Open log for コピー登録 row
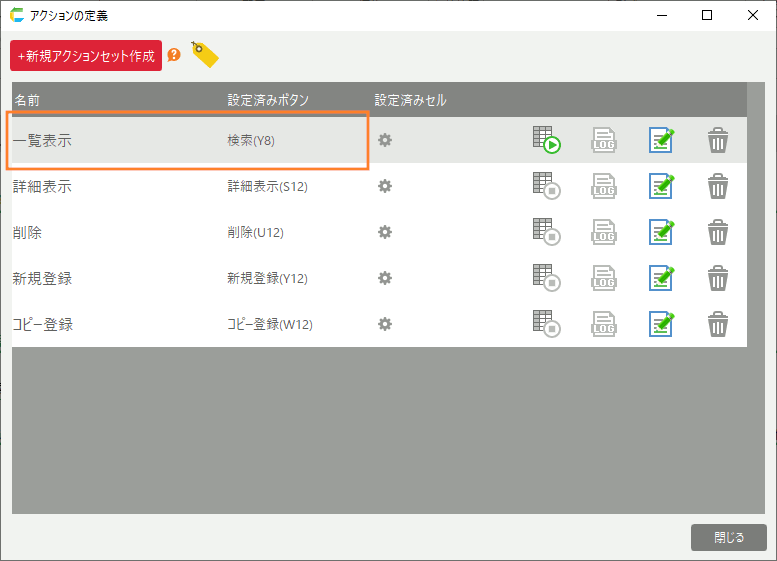Viewport: 777px width, 561px height. [603, 324]
